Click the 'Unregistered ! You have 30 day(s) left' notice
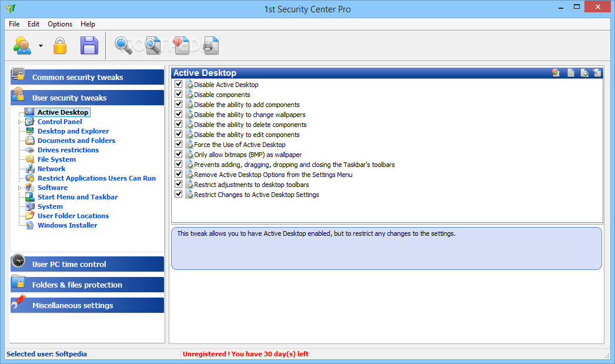Image resolution: width=615 pixels, height=364 pixels. tap(246, 354)
